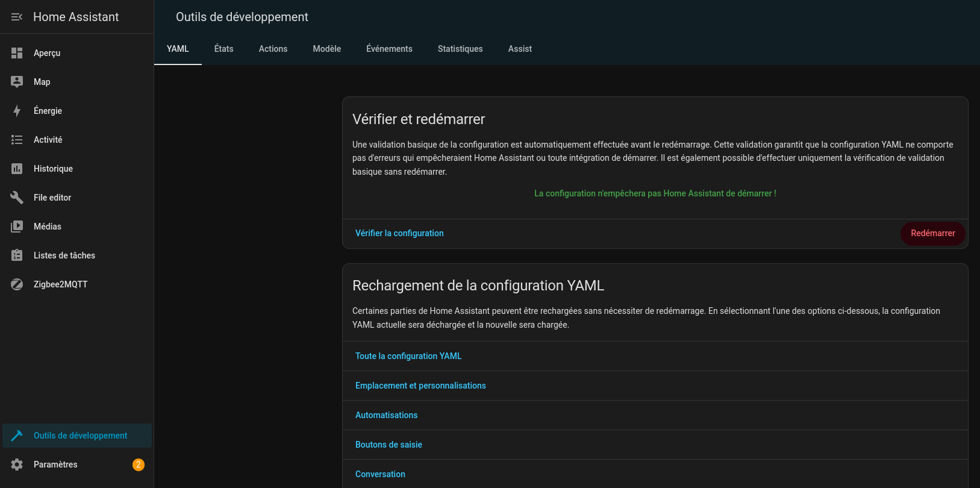Click the Aperçu dashboard icon
Image resolution: width=980 pixels, height=488 pixels.
pos(17,53)
